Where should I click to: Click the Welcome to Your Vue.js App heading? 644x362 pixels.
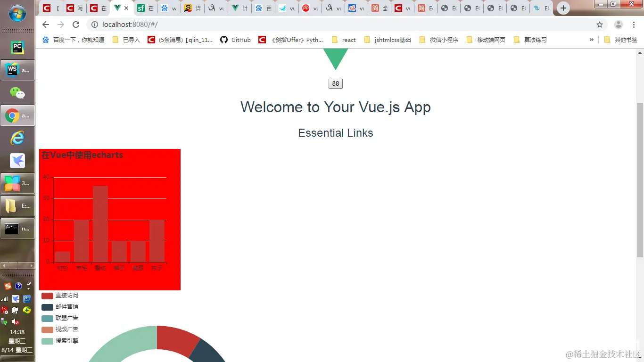coord(336,107)
